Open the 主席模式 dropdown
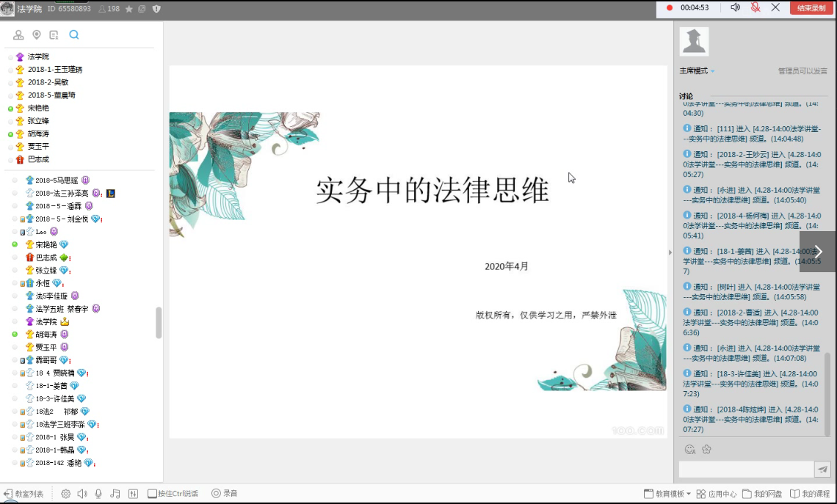The image size is (837, 504). 697,71
